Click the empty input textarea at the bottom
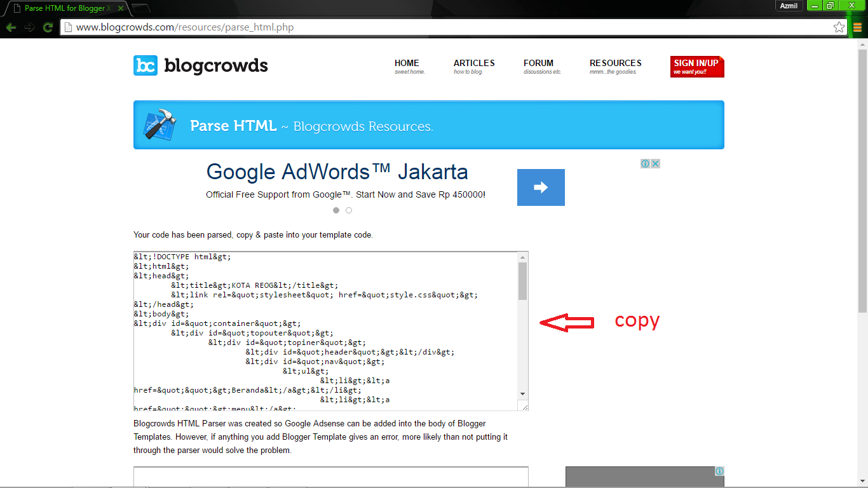Image resolution: width=868 pixels, height=488 pixels. pos(331,477)
